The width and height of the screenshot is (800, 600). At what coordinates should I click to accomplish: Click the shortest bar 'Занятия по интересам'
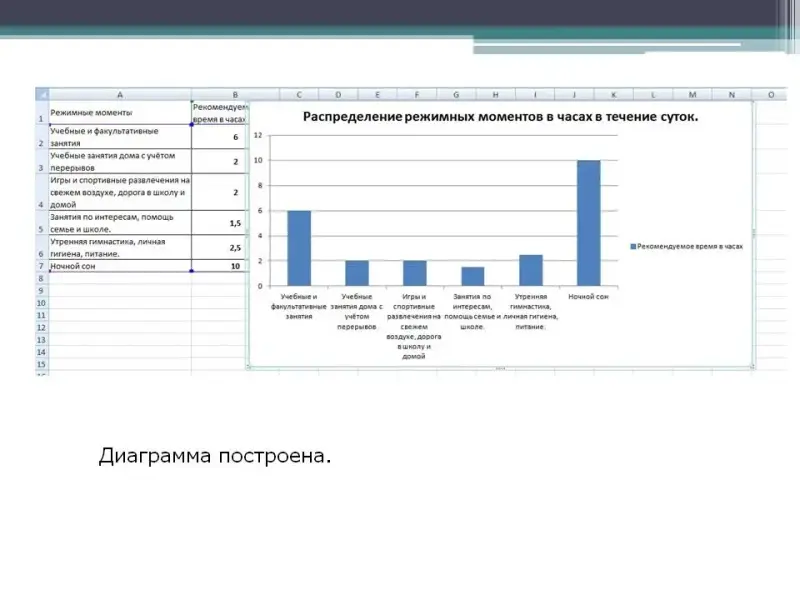click(473, 276)
